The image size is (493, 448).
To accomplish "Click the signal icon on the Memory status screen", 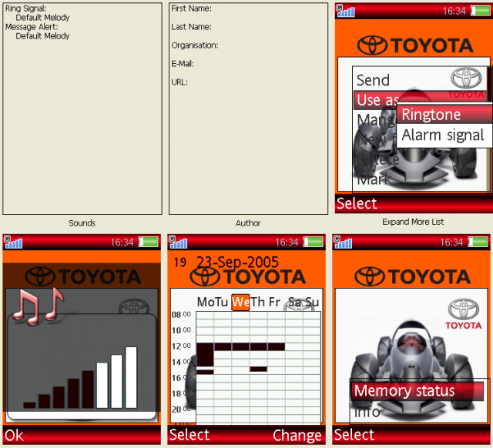I will (x=343, y=242).
